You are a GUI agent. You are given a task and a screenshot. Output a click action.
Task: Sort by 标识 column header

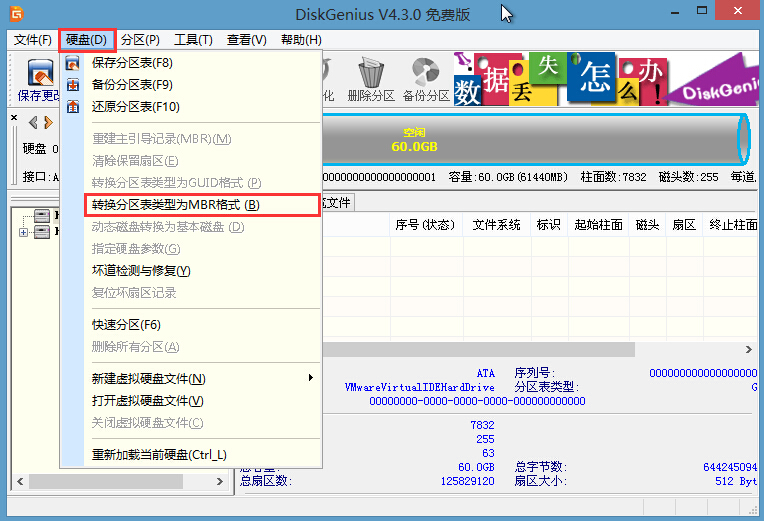(x=549, y=225)
